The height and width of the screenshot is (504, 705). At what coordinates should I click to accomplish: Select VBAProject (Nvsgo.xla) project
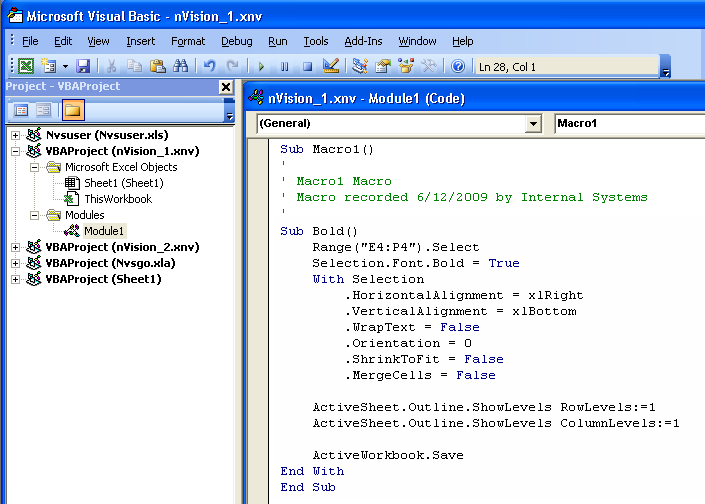pos(111,263)
